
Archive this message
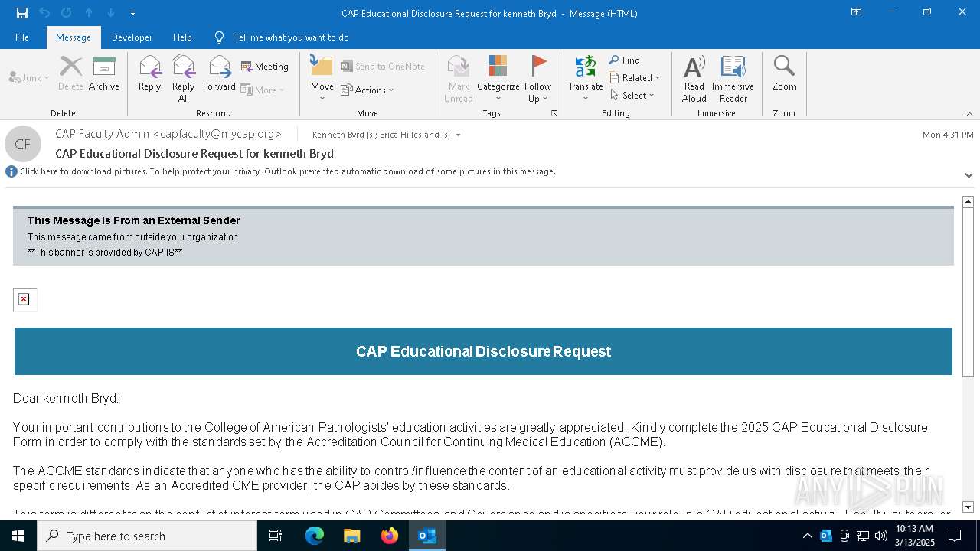[x=104, y=75]
